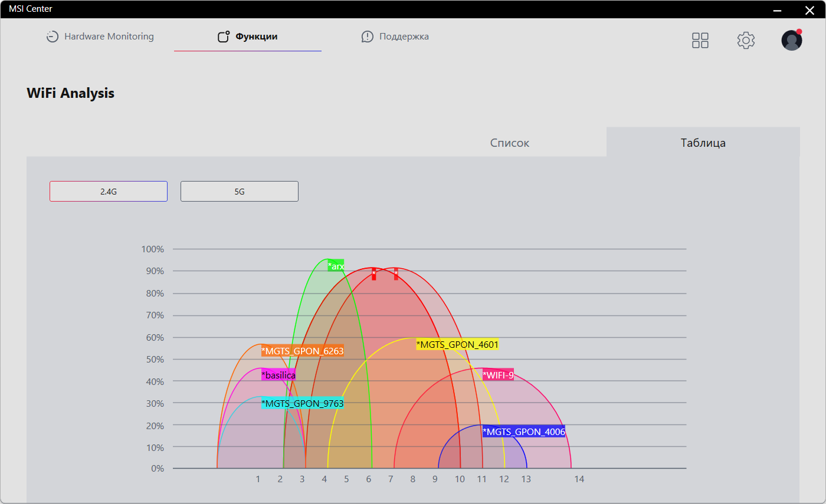The image size is (826, 504).
Task: Close the MSI Center window
Action: 809,10
